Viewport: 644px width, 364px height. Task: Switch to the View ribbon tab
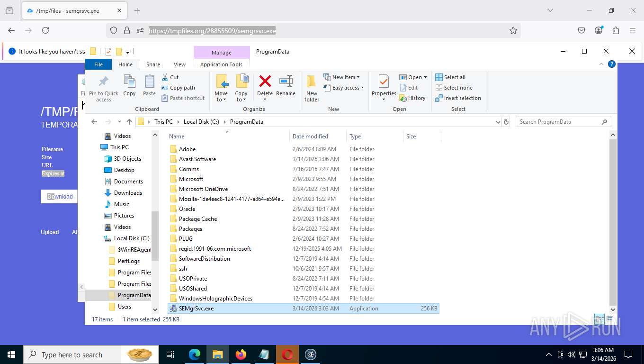[x=179, y=64]
